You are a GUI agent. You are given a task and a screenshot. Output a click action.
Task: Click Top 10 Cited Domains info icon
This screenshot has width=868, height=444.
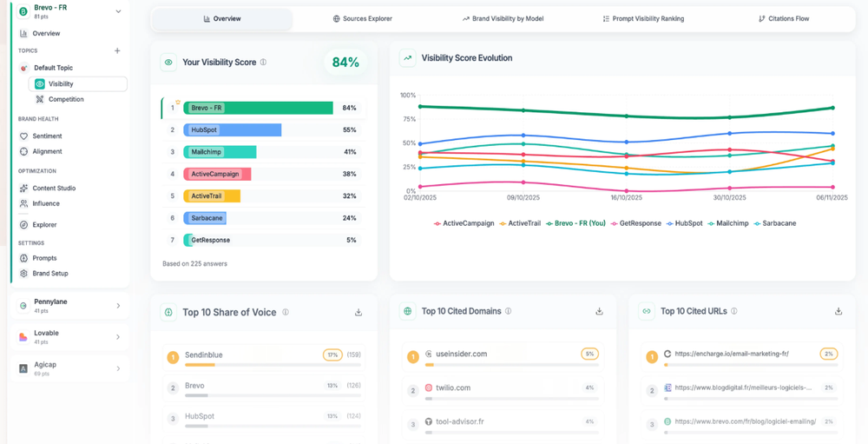tap(508, 311)
